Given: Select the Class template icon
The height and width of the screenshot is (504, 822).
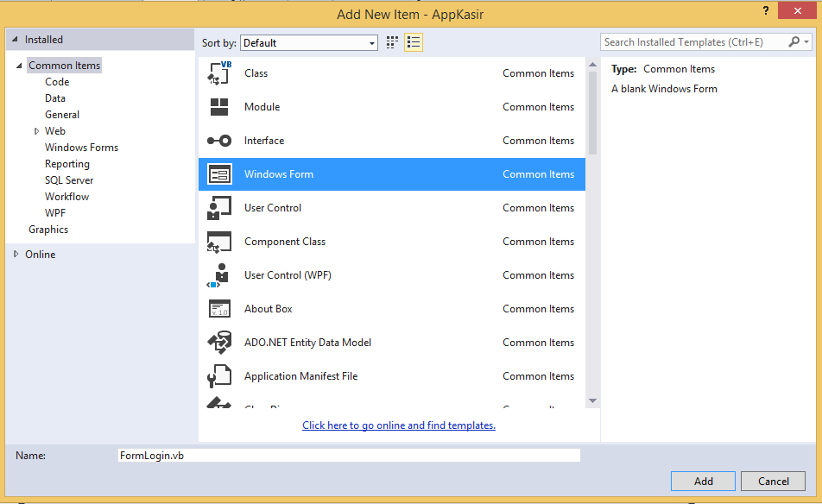Looking at the screenshot, I should coord(219,72).
